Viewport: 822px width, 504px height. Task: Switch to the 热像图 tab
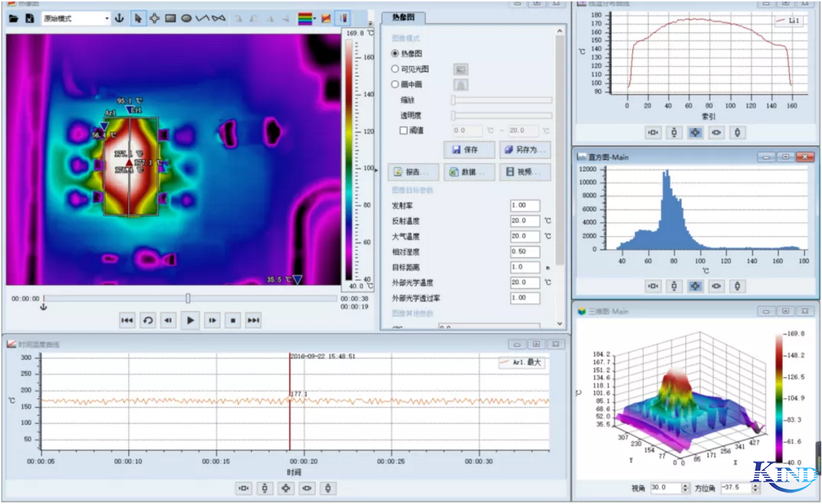point(403,18)
